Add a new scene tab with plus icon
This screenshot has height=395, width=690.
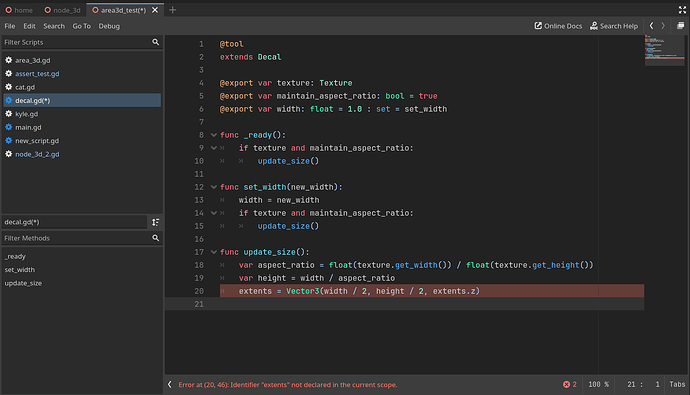(x=172, y=10)
